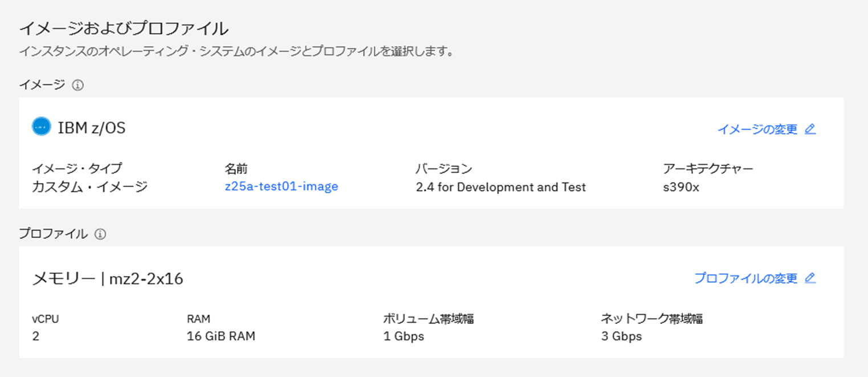Screen dimensions: 868x377
Task: Click the vCPU value 2
Action: [x=36, y=337]
